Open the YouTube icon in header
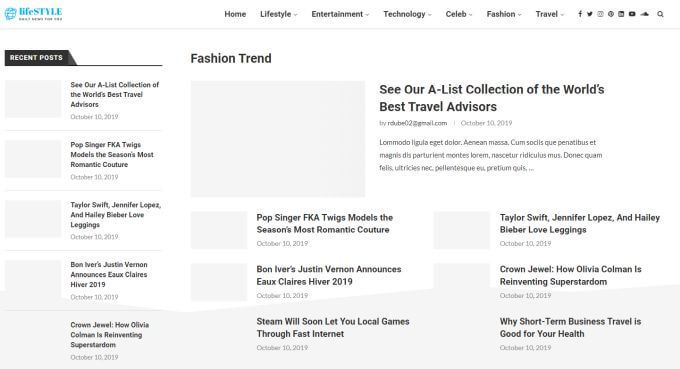680x369 pixels. pos(632,14)
